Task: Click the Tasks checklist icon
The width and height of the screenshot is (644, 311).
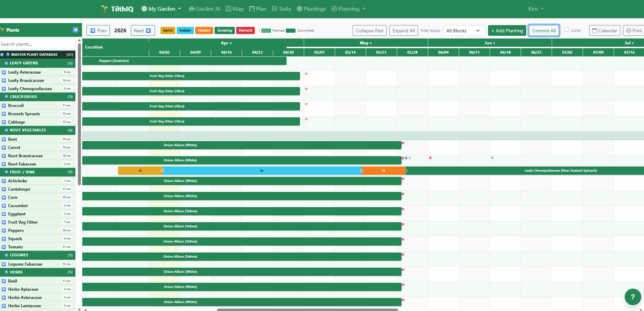Action: [274, 9]
